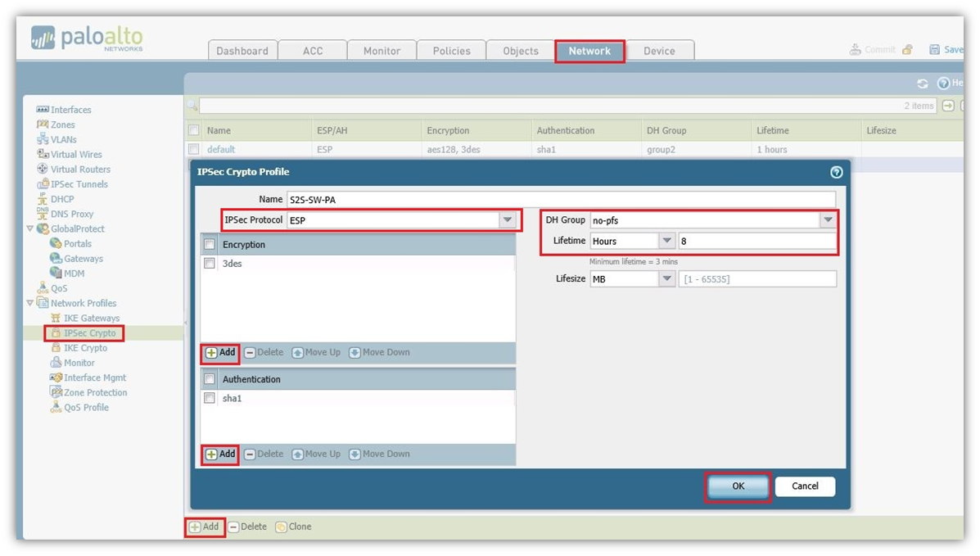Toggle the Encryption header select-all checkbox
The height and width of the screenshot is (556, 980).
coord(210,244)
